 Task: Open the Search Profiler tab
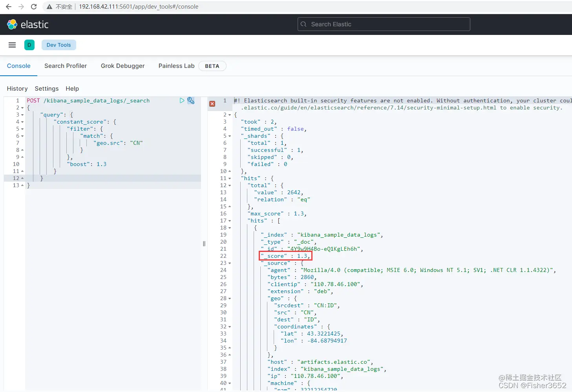pos(66,66)
